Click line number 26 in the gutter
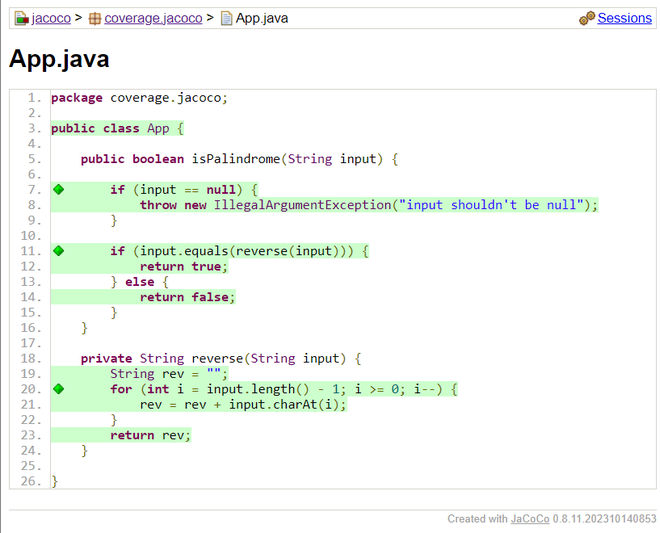660x533 pixels. click(x=31, y=481)
